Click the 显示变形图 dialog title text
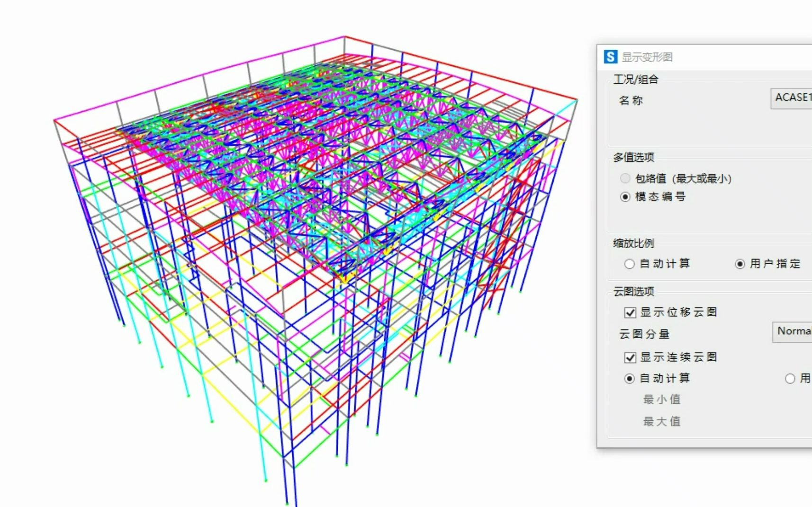Image resolution: width=812 pixels, height=507 pixels. (647, 57)
